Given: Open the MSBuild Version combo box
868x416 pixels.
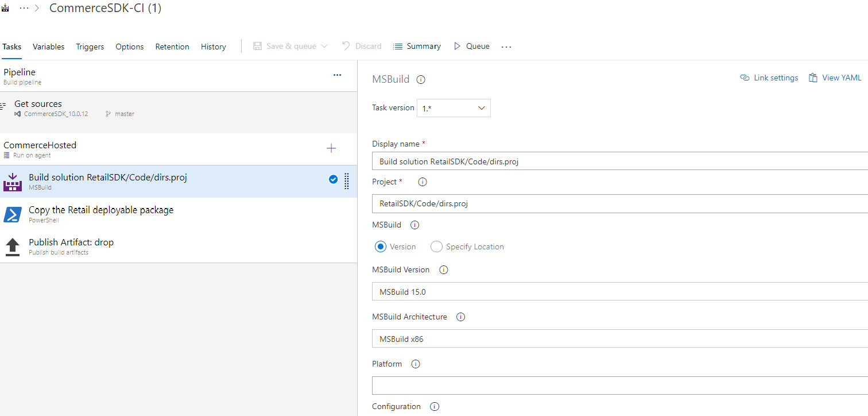Looking at the screenshot, I should (x=620, y=291).
